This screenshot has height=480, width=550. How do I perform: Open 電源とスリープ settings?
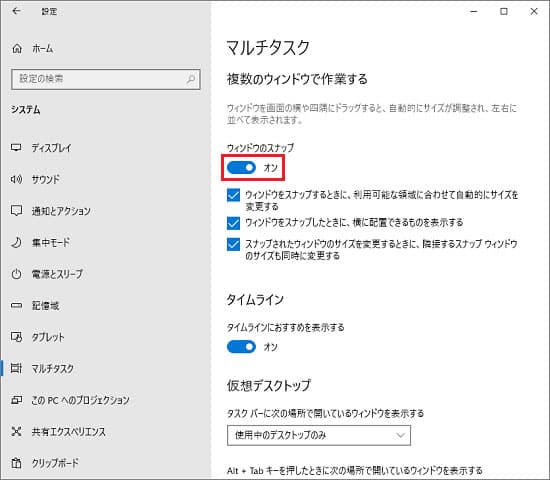pos(58,274)
